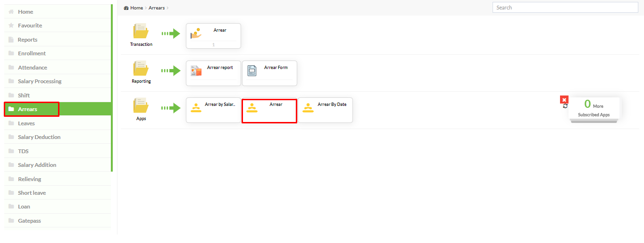
Task: Click the white folder icon beside Arrears
Action: click(x=11, y=109)
